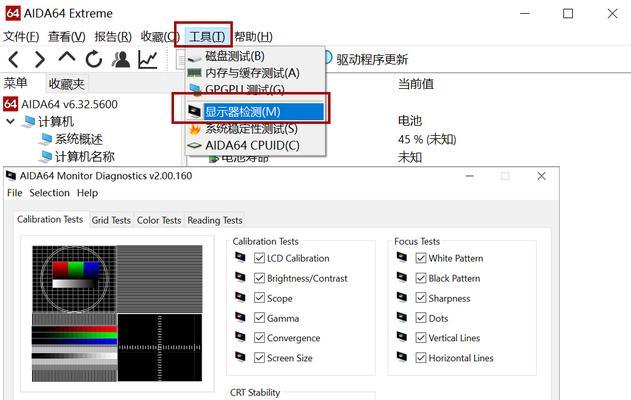Collapse the 计算机 tree node chevron
This screenshot has width=631, height=400.
(10, 121)
